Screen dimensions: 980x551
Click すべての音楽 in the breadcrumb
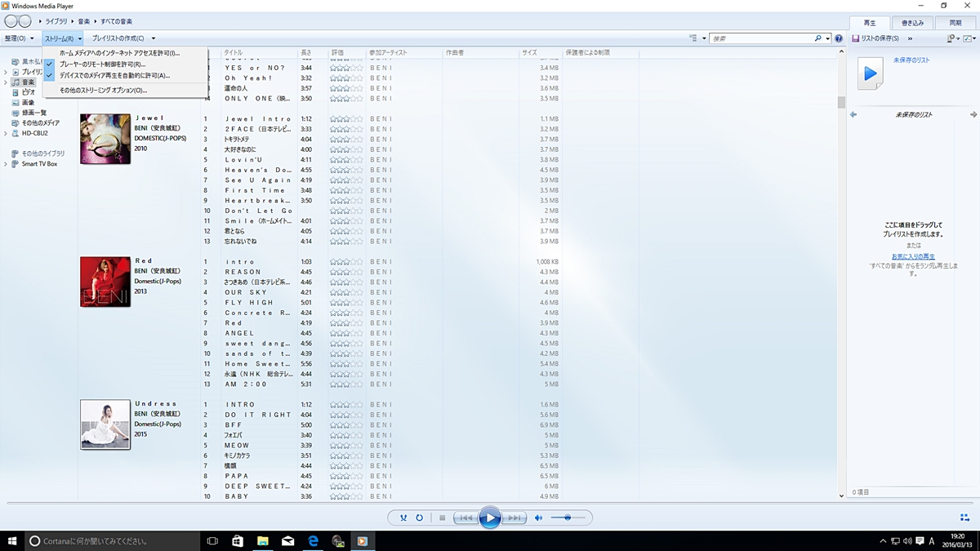[116, 20]
